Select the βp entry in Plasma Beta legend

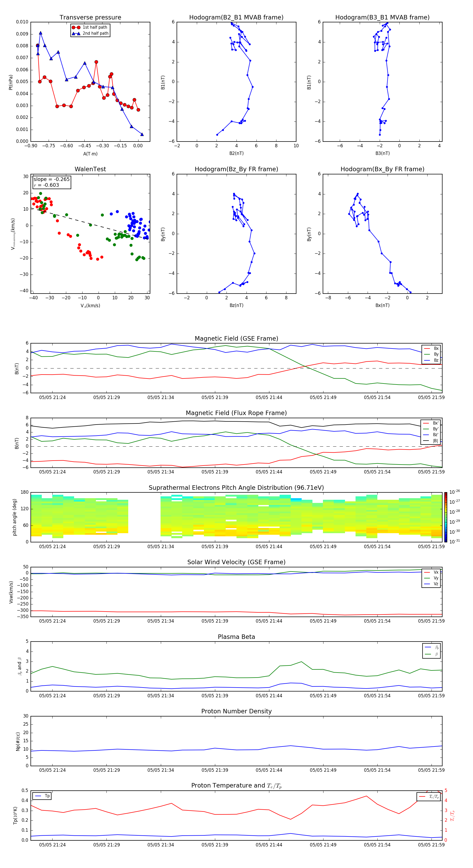431,647
